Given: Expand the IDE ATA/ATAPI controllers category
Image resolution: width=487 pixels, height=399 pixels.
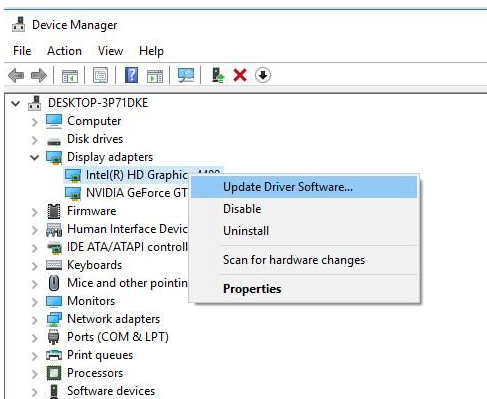Looking at the screenshot, I should pos(34,248).
